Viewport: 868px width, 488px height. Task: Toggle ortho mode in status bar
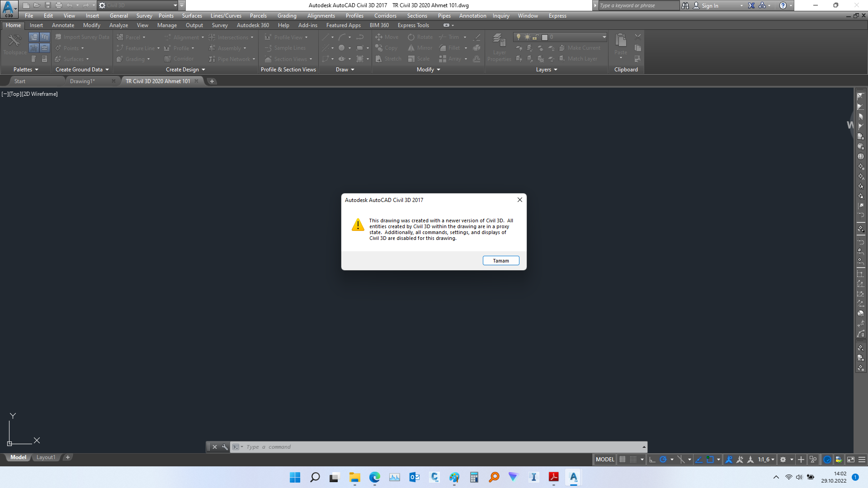tap(652, 460)
